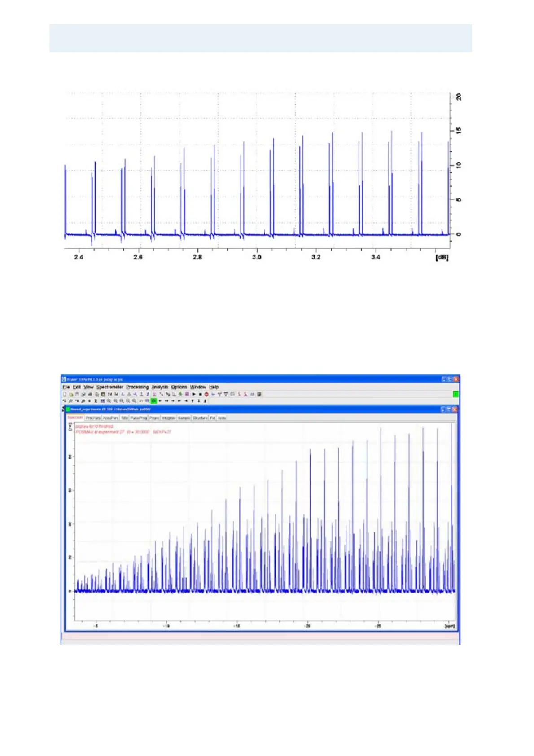Open the Options menu
The width and height of the screenshot is (534, 756).
point(179,387)
